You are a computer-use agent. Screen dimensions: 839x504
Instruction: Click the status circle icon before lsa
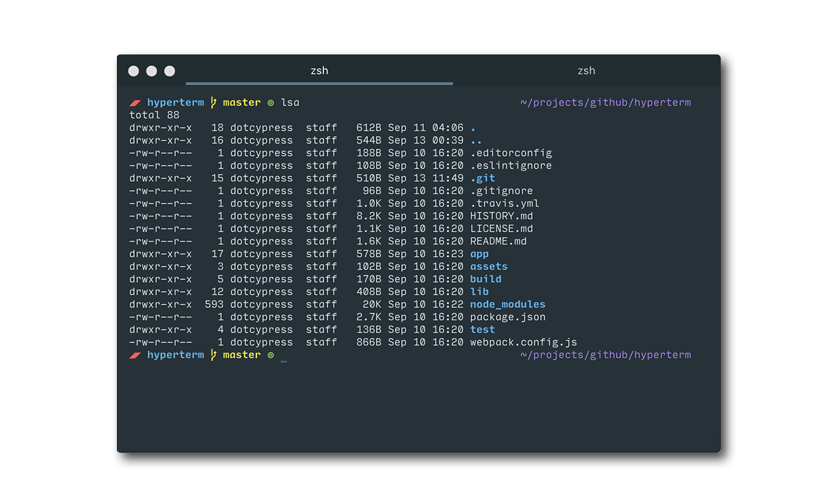(270, 103)
